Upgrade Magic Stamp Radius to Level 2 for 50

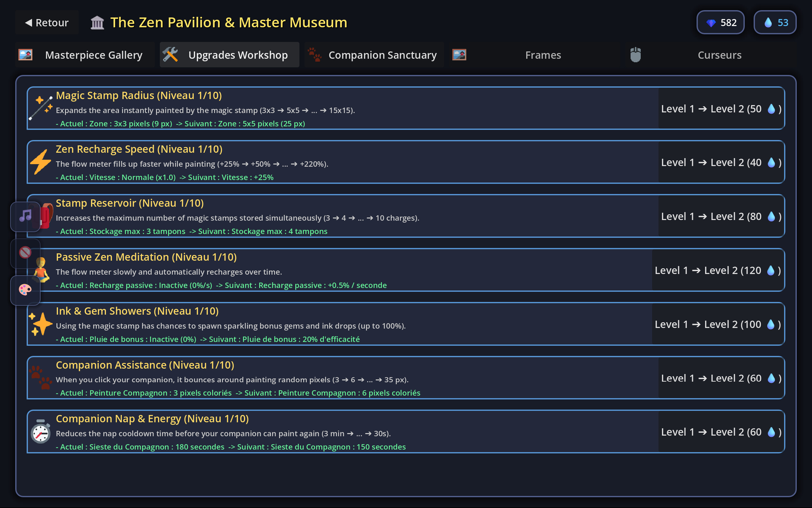[721, 109]
